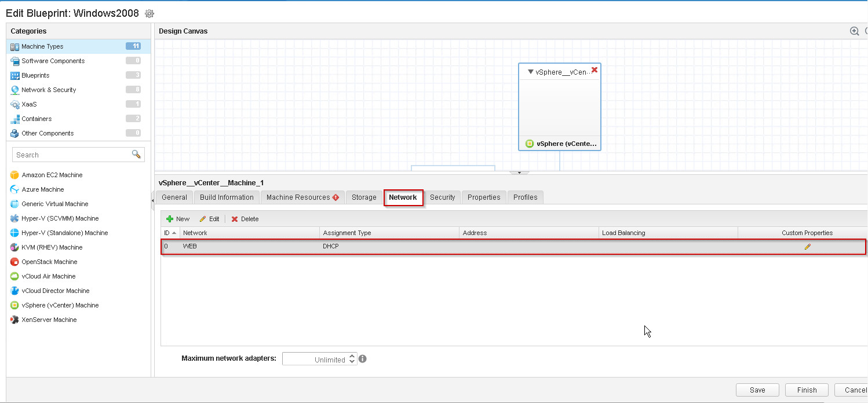Click the pencil icon in Custom Properties column
The image size is (868, 403).
(807, 247)
